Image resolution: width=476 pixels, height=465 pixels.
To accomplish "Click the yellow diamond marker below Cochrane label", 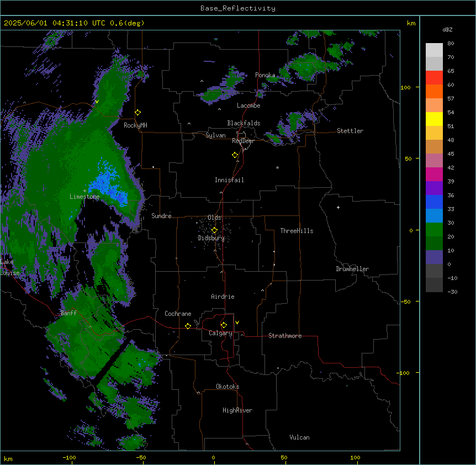I will (x=188, y=326).
